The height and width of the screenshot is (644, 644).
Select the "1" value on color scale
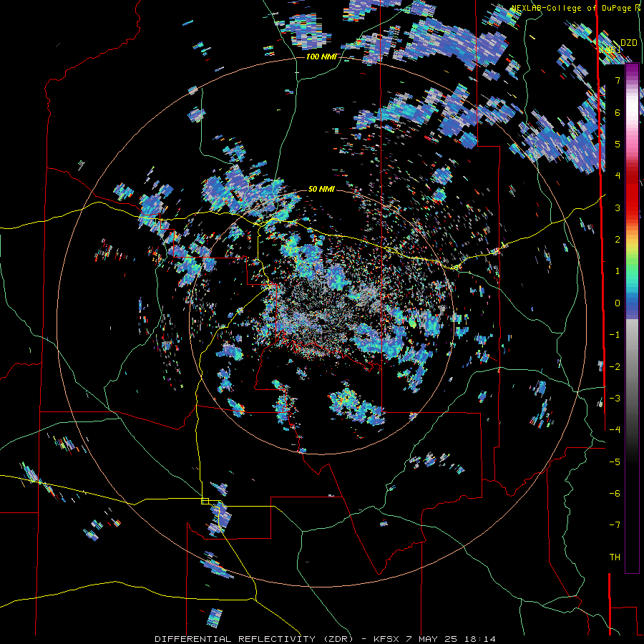click(618, 271)
